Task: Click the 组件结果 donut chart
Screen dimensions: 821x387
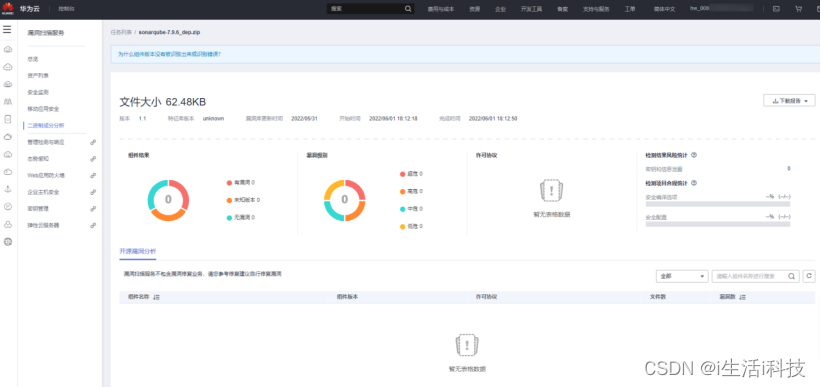Action: coord(168,200)
